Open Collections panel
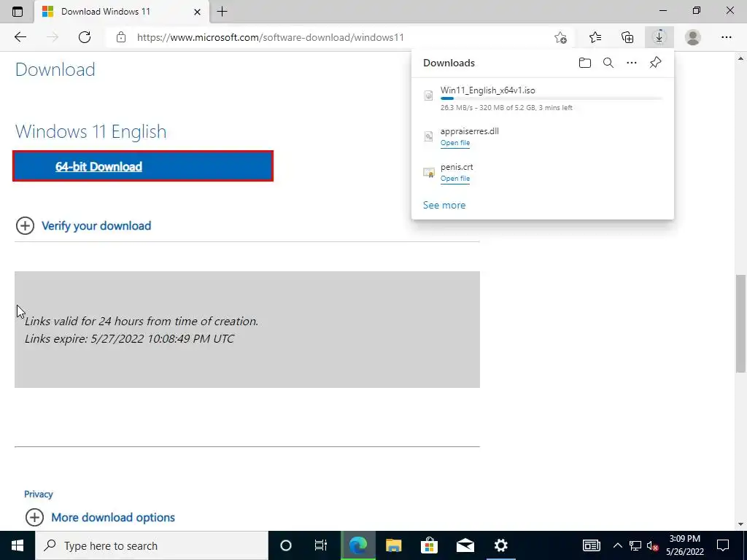The height and width of the screenshot is (560, 747). coord(627,37)
